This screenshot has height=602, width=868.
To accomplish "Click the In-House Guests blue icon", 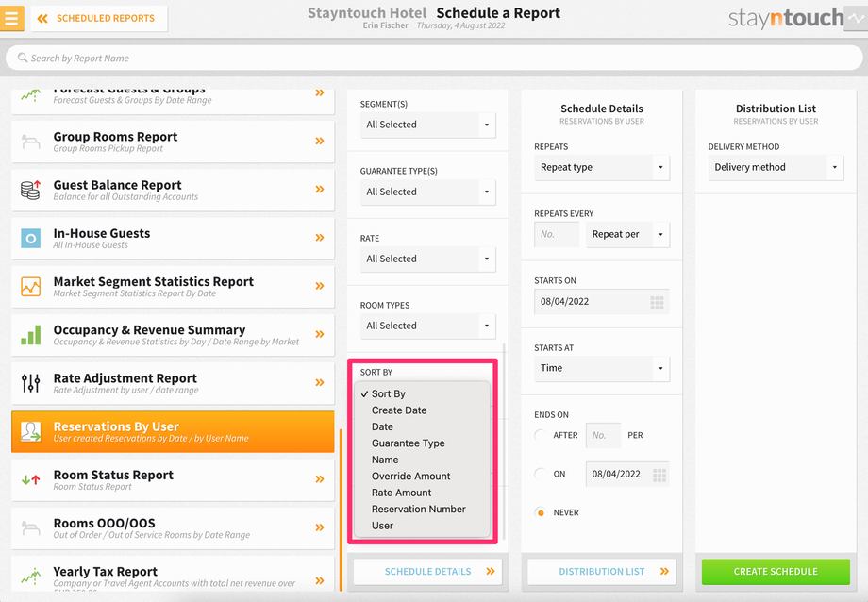I will point(30,238).
